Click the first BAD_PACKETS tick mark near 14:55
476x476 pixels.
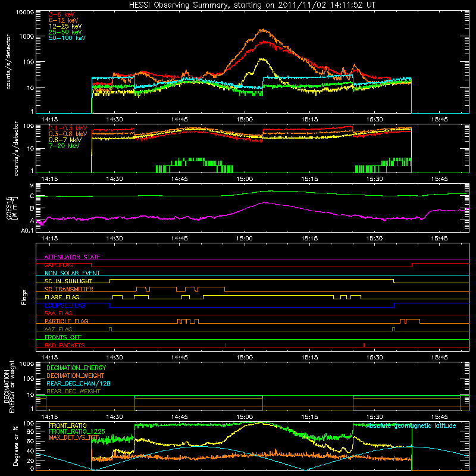[226, 345]
